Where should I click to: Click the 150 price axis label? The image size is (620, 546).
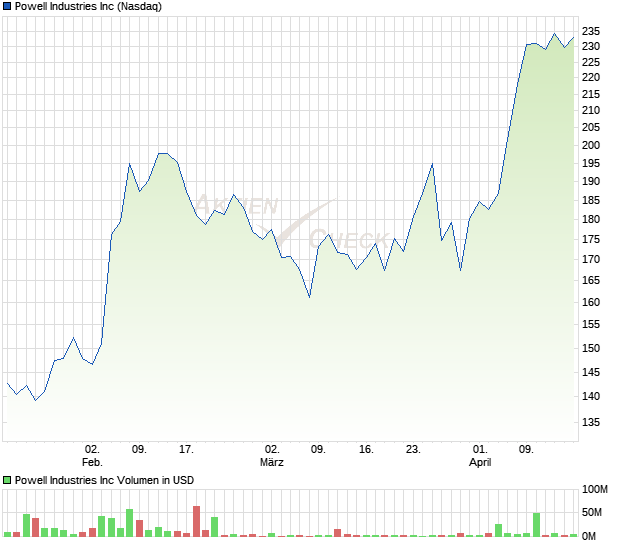(x=591, y=348)
